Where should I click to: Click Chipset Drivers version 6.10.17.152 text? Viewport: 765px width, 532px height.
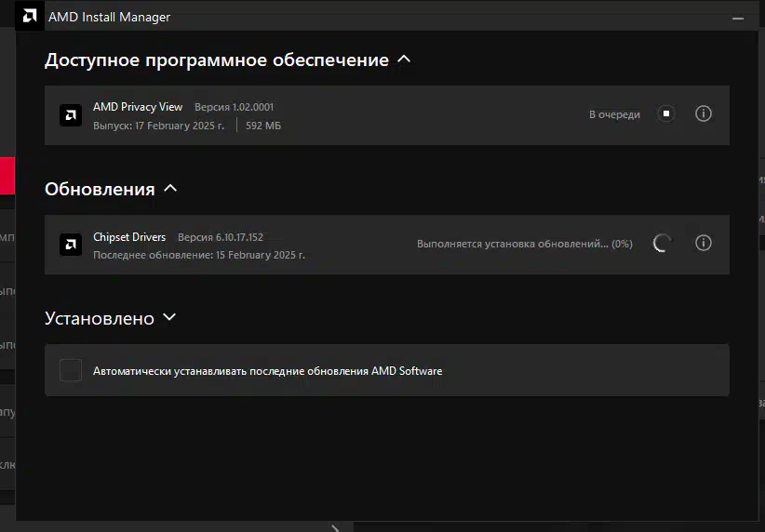pyautogui.click(x=221, y=237)
